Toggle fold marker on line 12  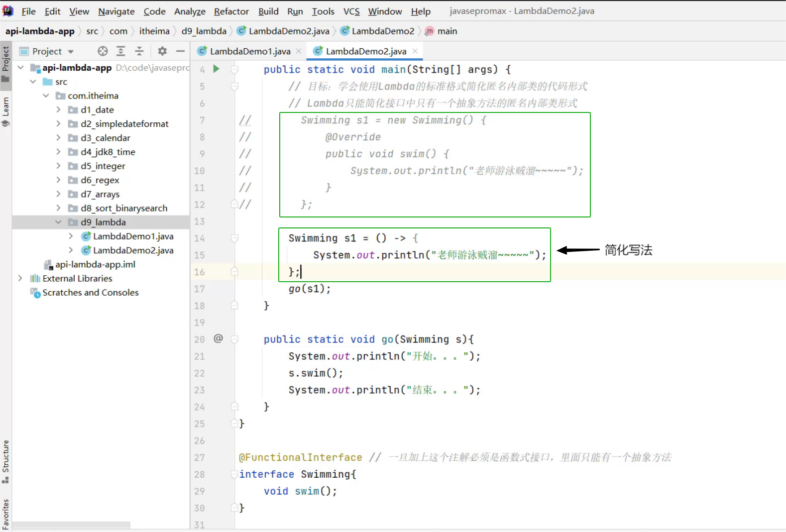pyautogui.click(x=234, y=204)
